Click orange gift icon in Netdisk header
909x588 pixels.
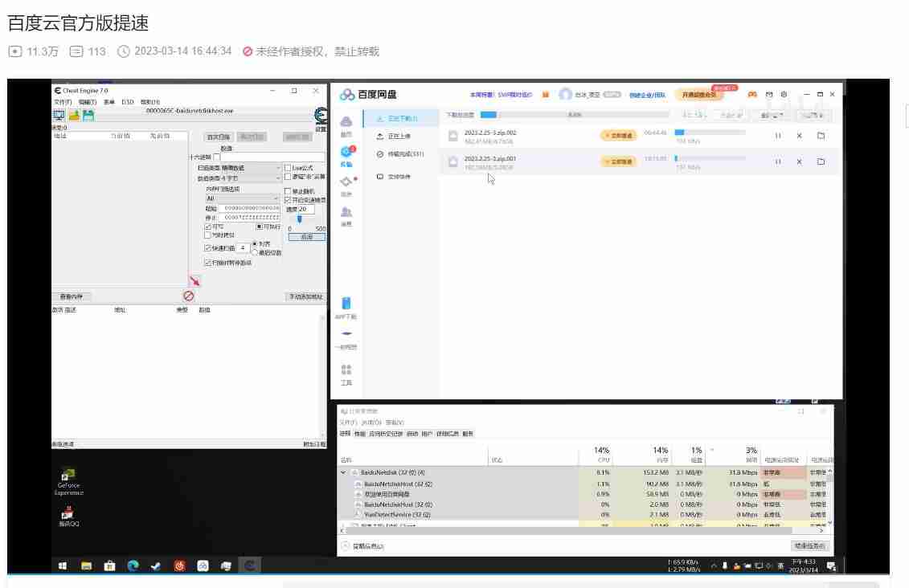(x=546, y=95)
